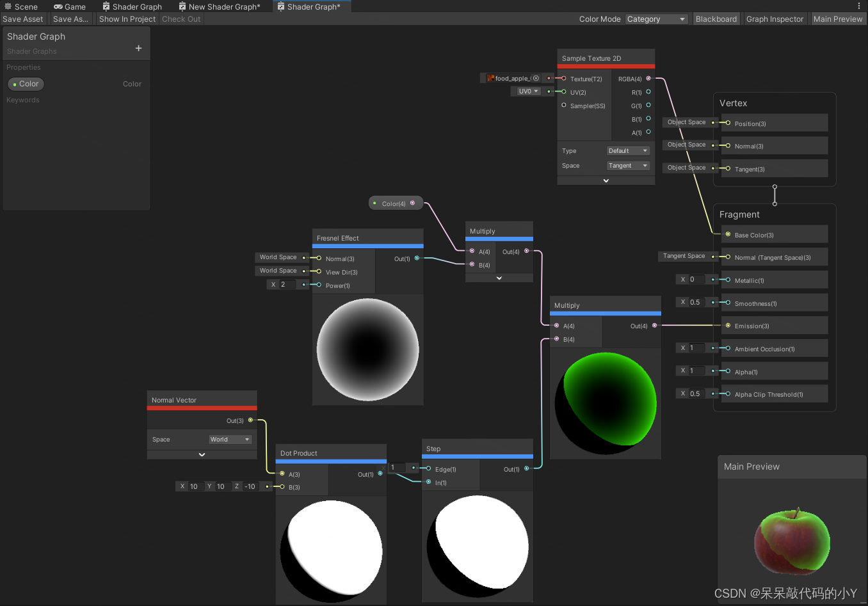Viewport: 868px width, 606px height.
Task: Click the Emission(3) input port
Action: click(728, 325)
